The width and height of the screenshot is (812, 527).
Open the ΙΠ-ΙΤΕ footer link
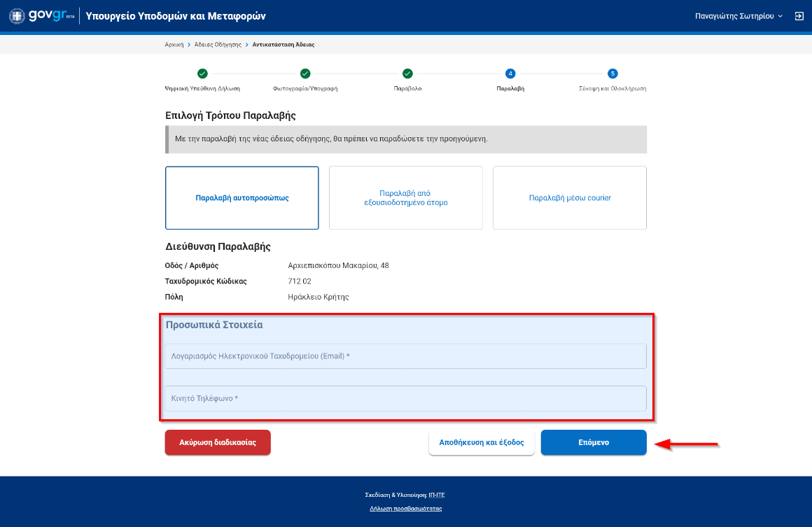[437, 495]
